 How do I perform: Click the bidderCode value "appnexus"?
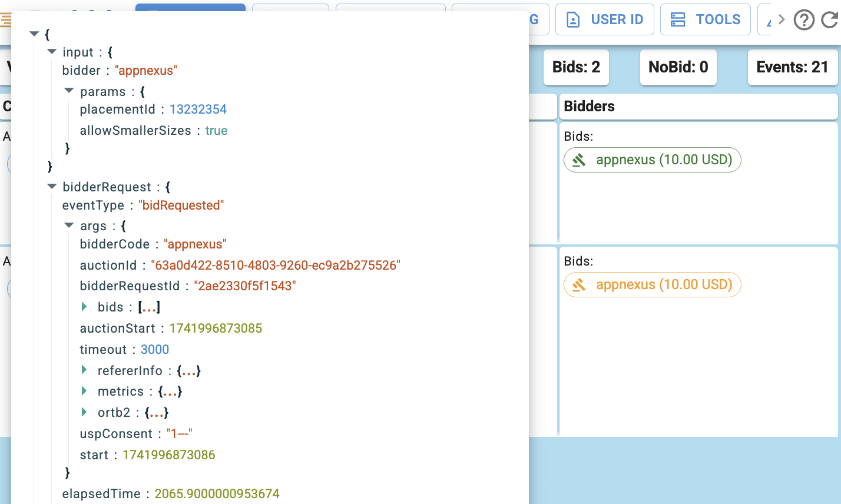(x=195, y=244)
